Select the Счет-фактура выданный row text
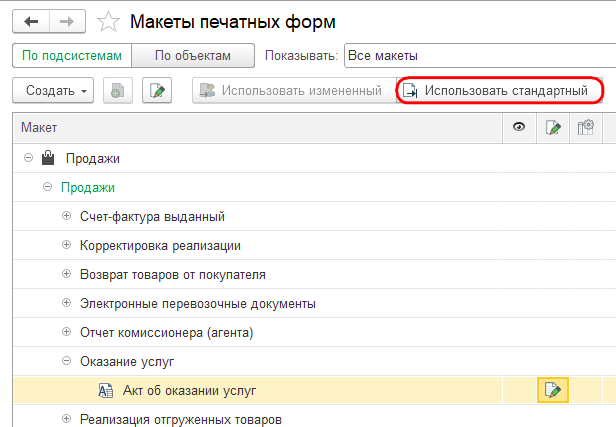The image size is (616, 427). 152,217
